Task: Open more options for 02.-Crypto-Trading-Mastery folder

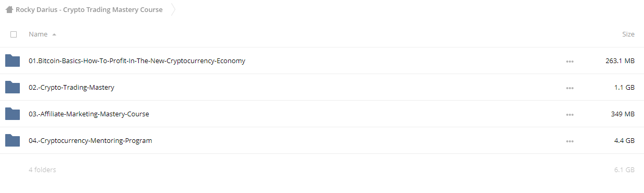Action: 569,88
